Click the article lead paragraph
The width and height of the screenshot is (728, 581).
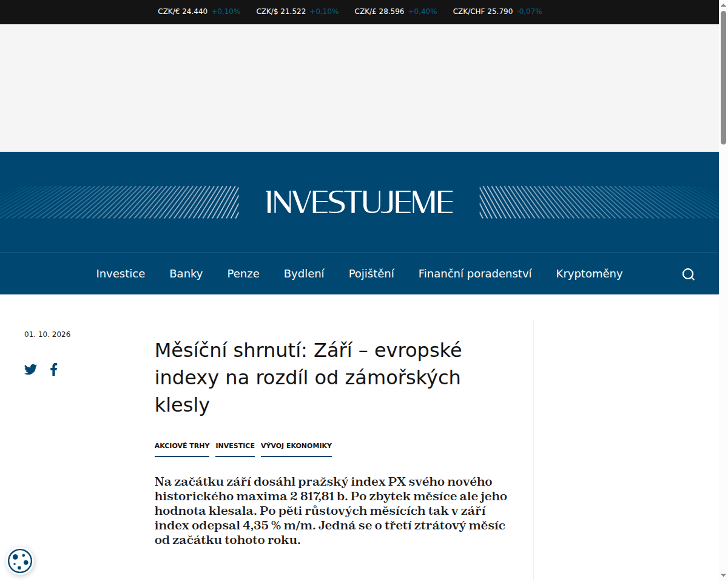click(x=331, y=511)
